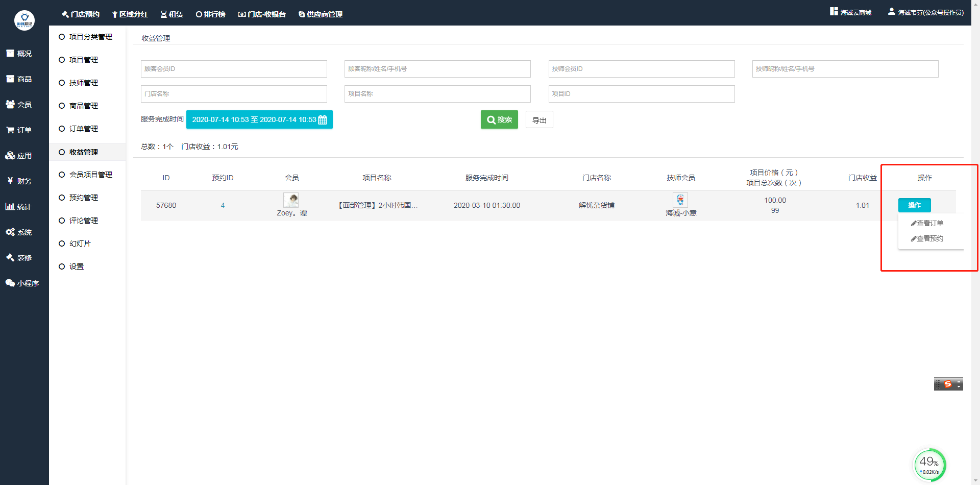Go to 排行榜 in top navigation
This screenshot has height=485, width=980.
210,14
